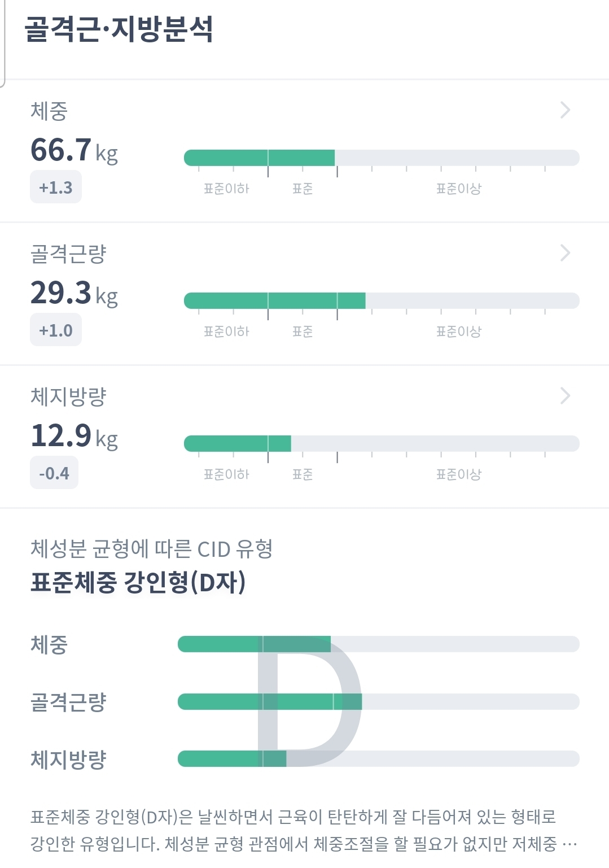Expand the 체중 detail chevron
This screenshot has height=868, width=609.
tap(565, 110)
